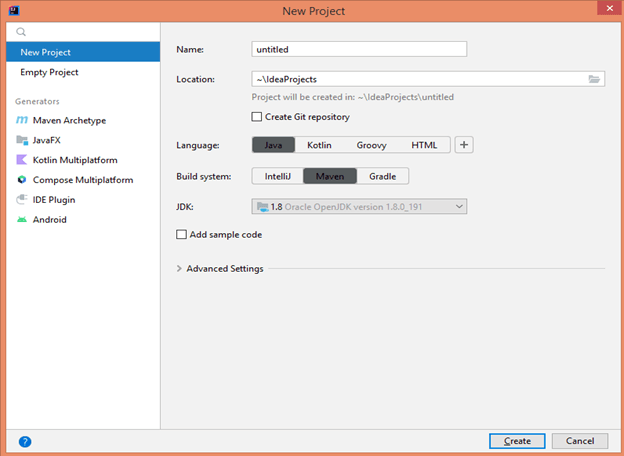Click the Name: field label
The width and height of the screenshot is (624, 456).
pyautogui.click(x=190, y=49)
